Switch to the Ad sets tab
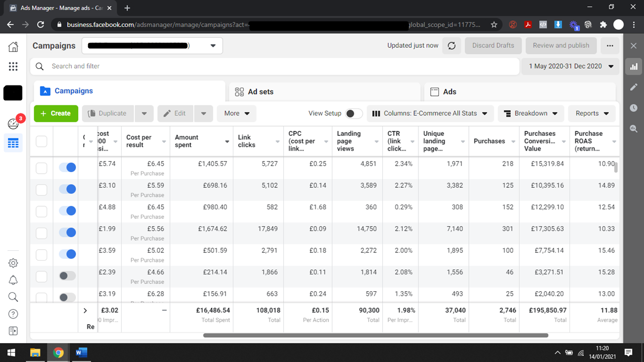 coord(325,92)
